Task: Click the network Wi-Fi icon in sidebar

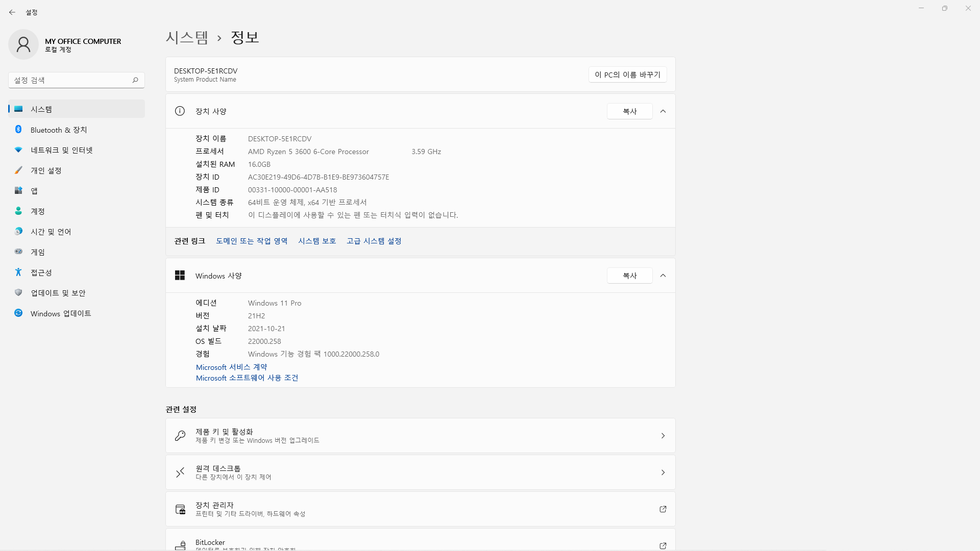Action: [18, 150]
